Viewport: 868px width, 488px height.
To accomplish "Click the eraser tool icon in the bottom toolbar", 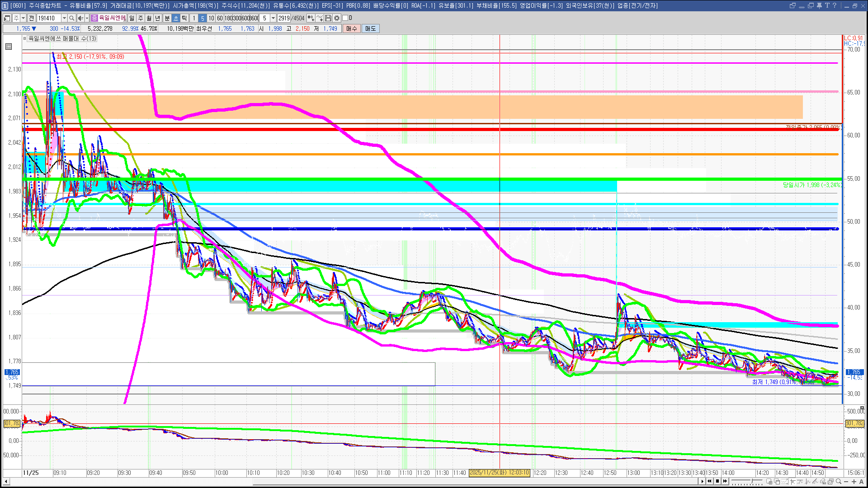I will pyautogui.click(x=823, y=482).
